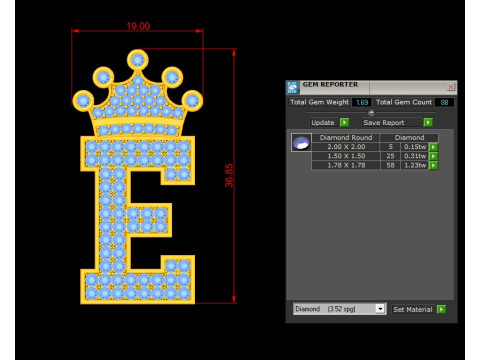The width and height of the screenshot is (480, 360).
Task: Click green arrow for 2.00 X 2.00 row
Action: tap(433, 147)
